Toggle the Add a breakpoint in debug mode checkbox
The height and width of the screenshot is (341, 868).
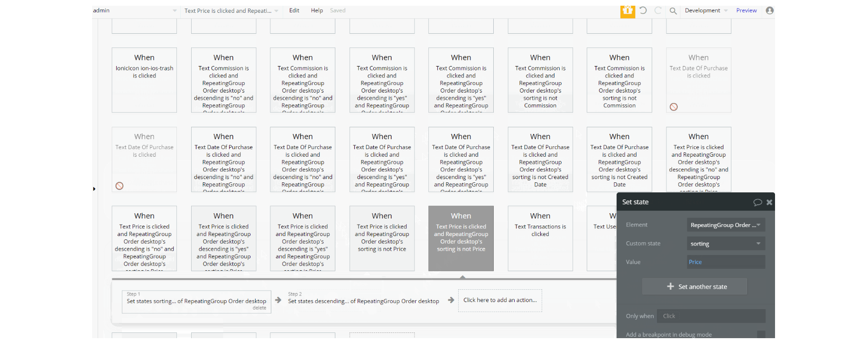[761, 334]
